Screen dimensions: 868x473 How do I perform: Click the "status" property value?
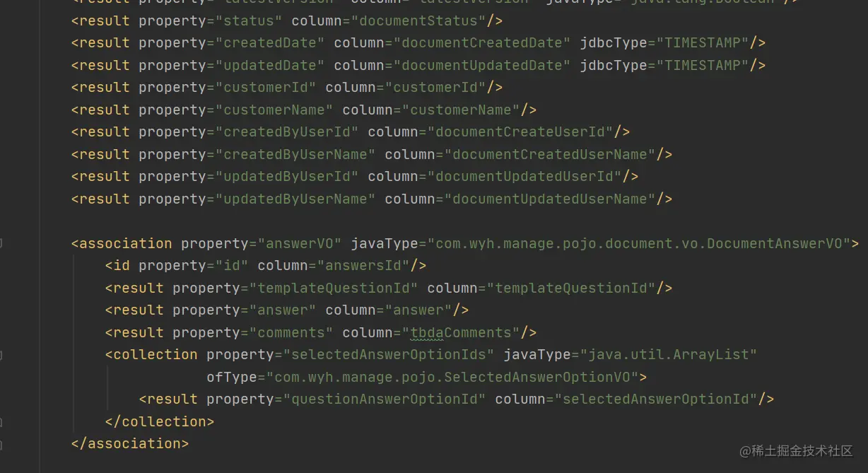point(249,21)
